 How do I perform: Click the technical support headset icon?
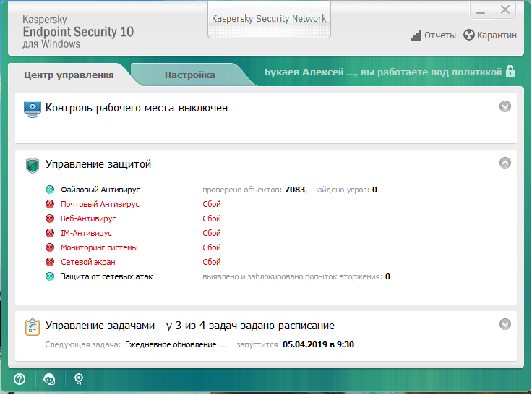coord(49,378)
